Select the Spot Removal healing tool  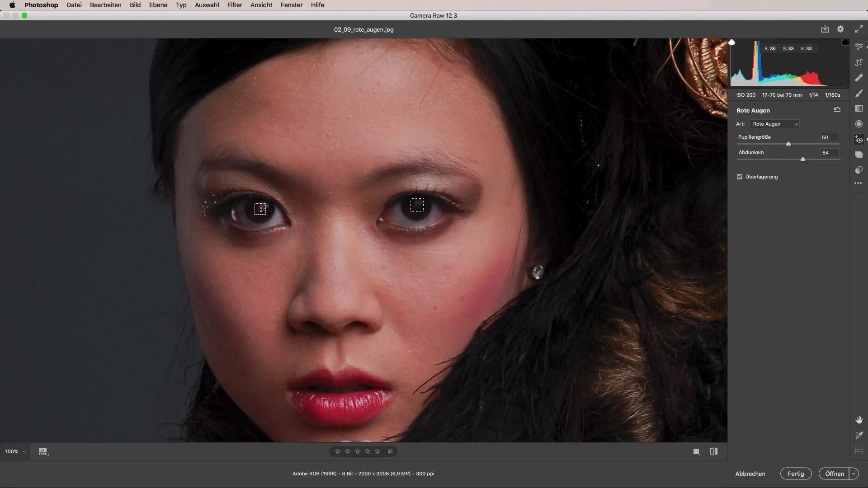[x=859, y=78]
